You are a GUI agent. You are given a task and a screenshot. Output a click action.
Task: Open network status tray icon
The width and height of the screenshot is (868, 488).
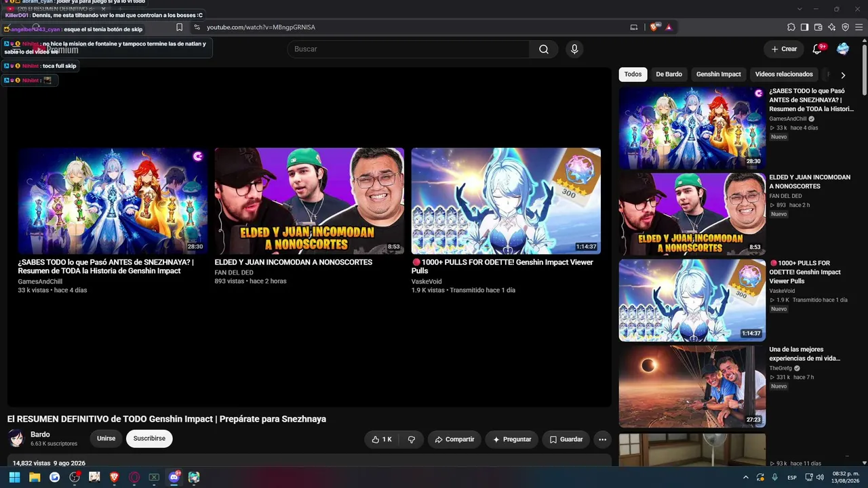(x=809, y=477)
